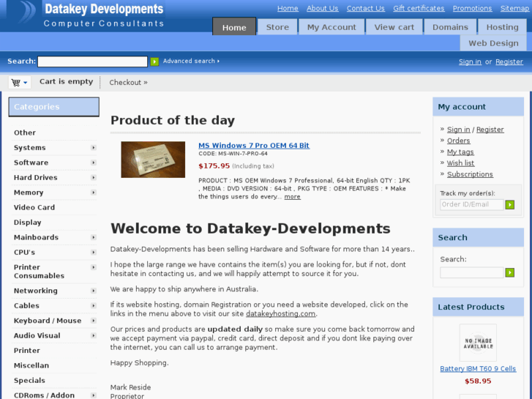Expand the Networking category arrow

[94, 291]
